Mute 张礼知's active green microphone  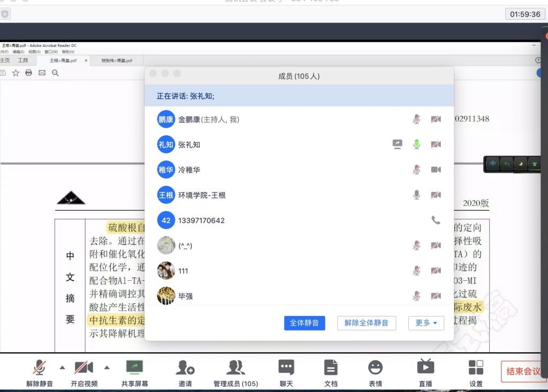tap(416, 144)
